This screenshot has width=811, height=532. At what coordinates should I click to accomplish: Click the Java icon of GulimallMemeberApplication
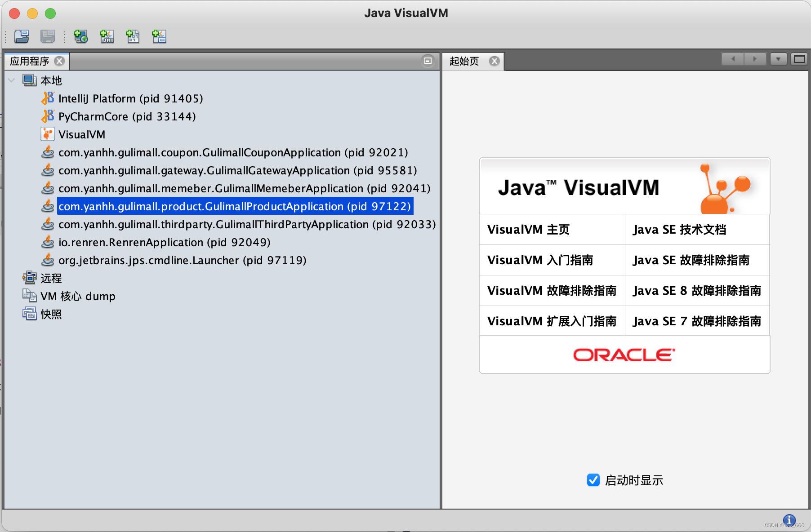(48, 188)
